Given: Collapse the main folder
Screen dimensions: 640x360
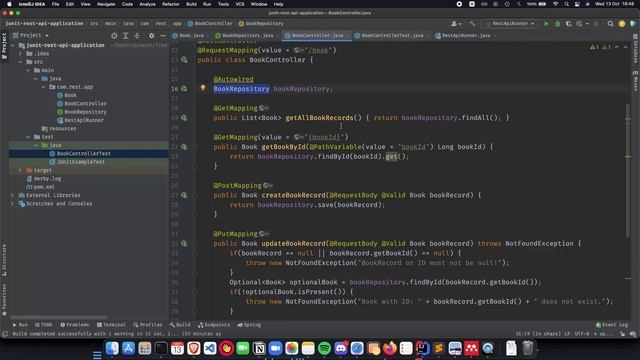Looking at the screenshot, I should [x=28, y=70].
